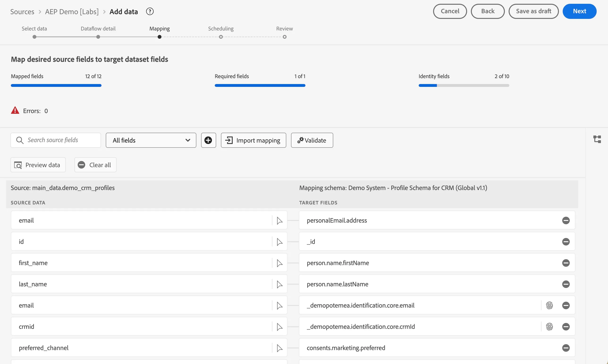Save the dataflow as draft

tap(533, 11)
